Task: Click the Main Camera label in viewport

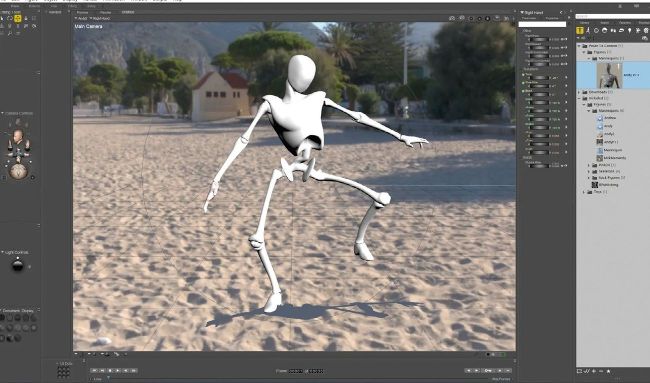Action: pos(88,26)
